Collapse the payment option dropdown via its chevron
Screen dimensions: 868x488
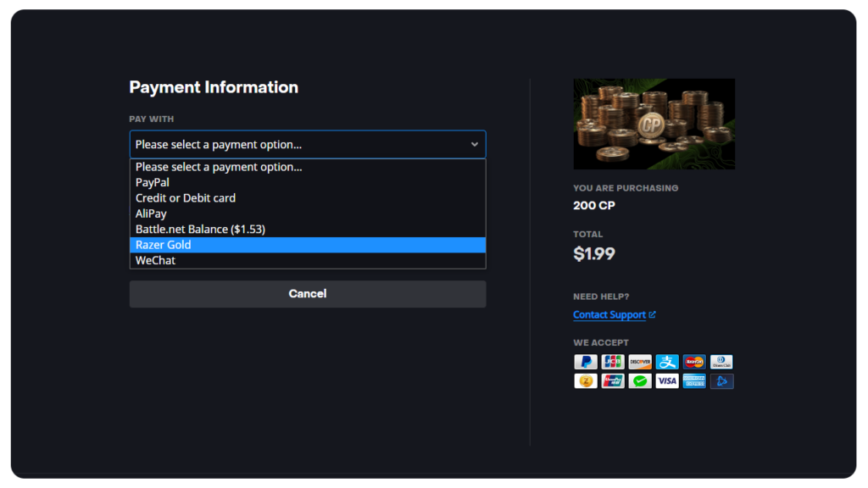pyautogui.click(x=475, y=145)
